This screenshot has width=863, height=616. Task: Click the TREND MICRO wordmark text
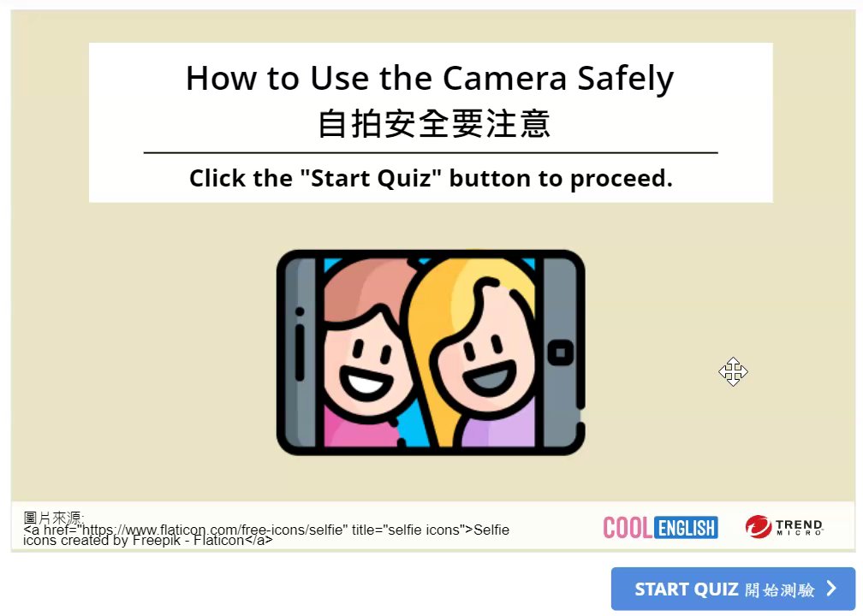[799, 527]
